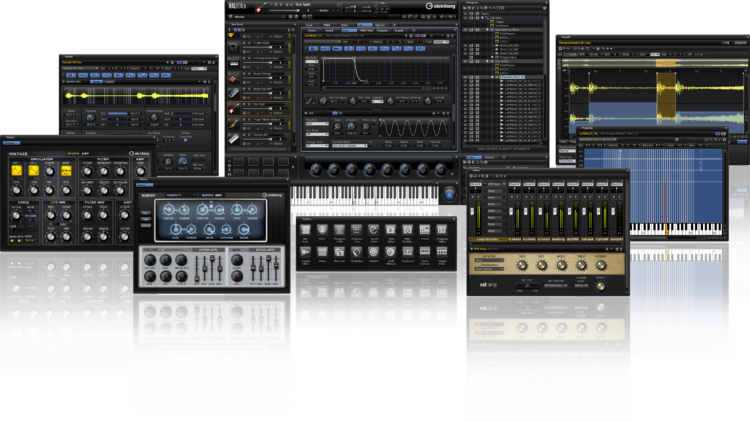Collapse the Dub Split program in tree

[x=482, y=18]
